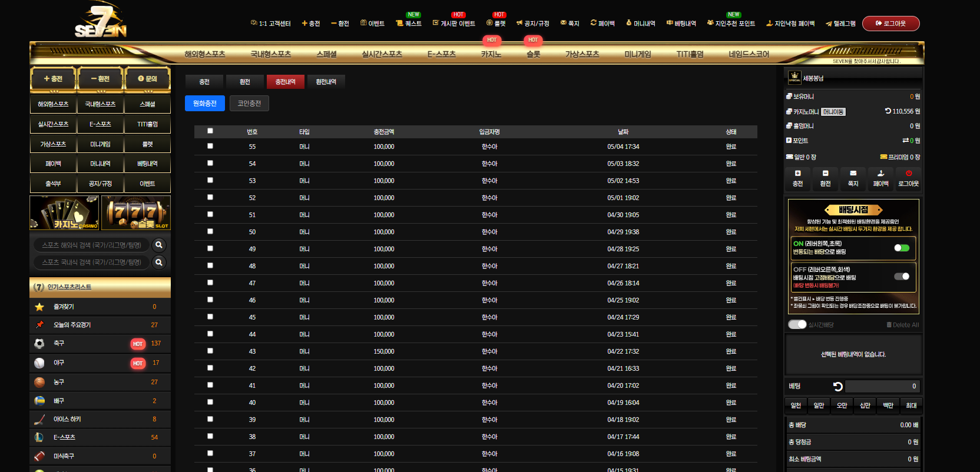The width and height of the screenshot is (980, 472).
Task: Click the envelope message icon in user panel
Action: (853, 173)
